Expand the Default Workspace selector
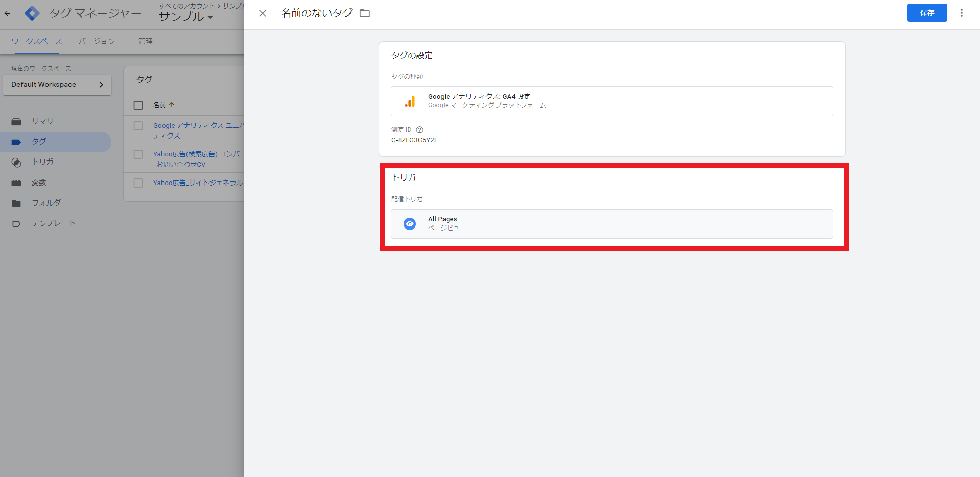The height and width of the screenshot is (477, 980). click(57, 85)
